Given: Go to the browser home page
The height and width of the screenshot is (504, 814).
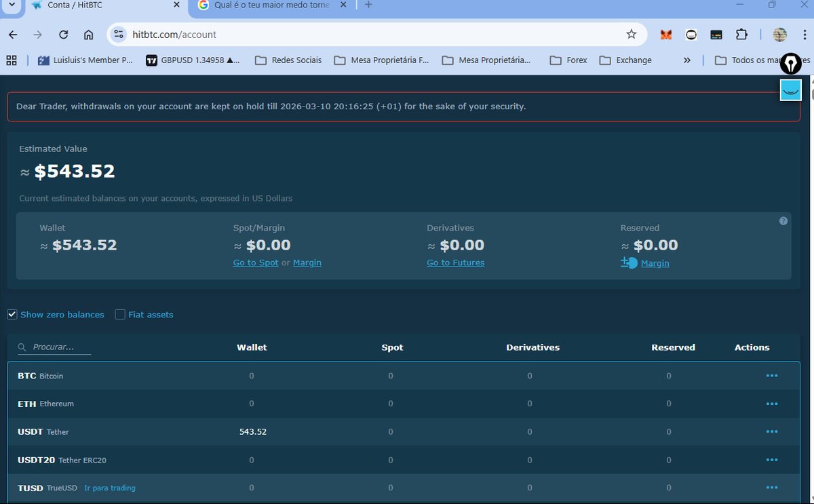Looking at the screenshot, I should pos(88,35).
